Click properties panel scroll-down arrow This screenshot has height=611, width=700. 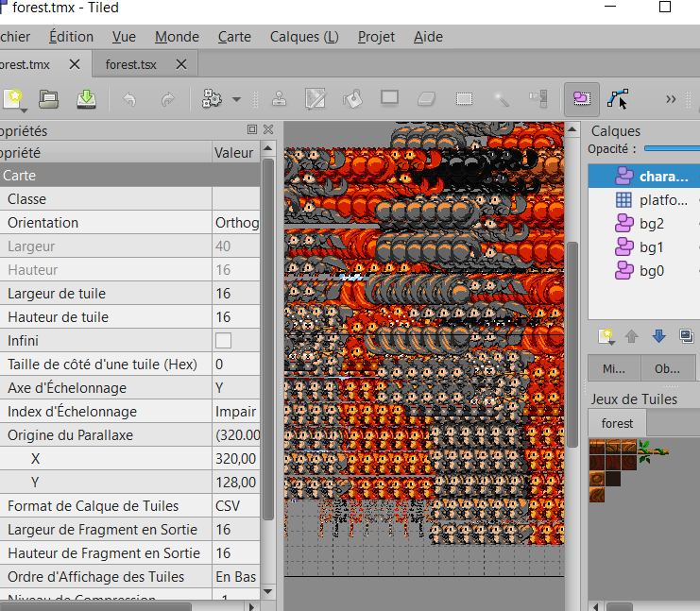click(268, 592)
